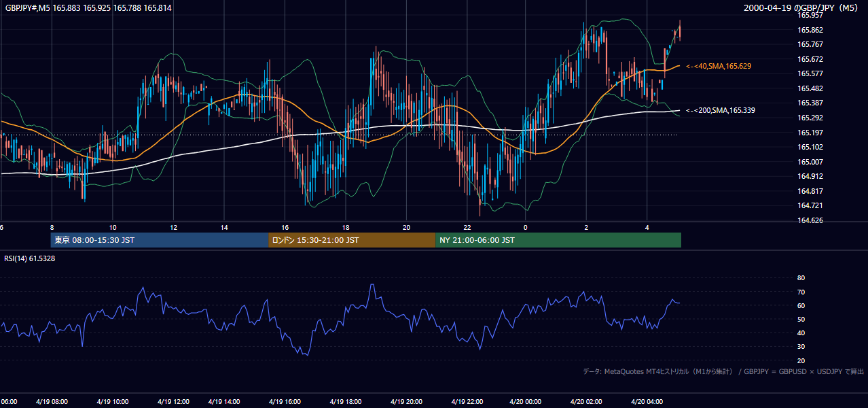Click RSI axis level 40
The height and width of the screenshot is (408, 868).
point(801,333)
